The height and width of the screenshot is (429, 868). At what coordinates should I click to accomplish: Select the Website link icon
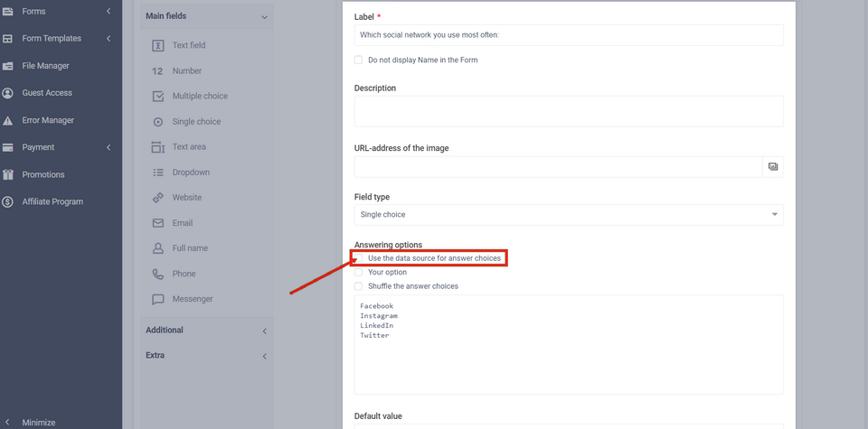pyautogui.click(x=157, y=198)
